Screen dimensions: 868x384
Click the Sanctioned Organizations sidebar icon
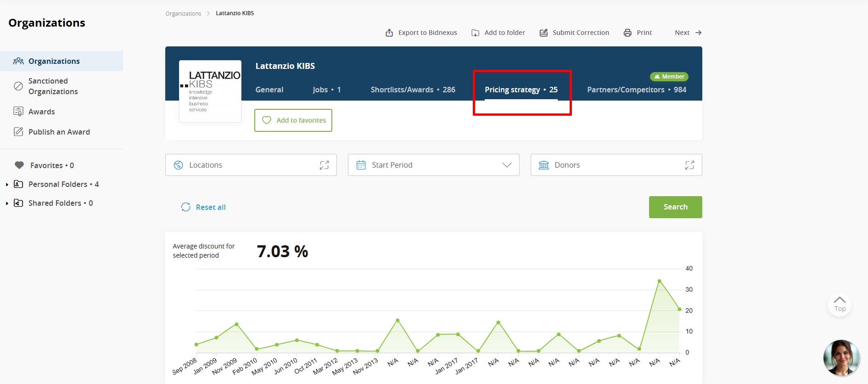pos(18,86)
